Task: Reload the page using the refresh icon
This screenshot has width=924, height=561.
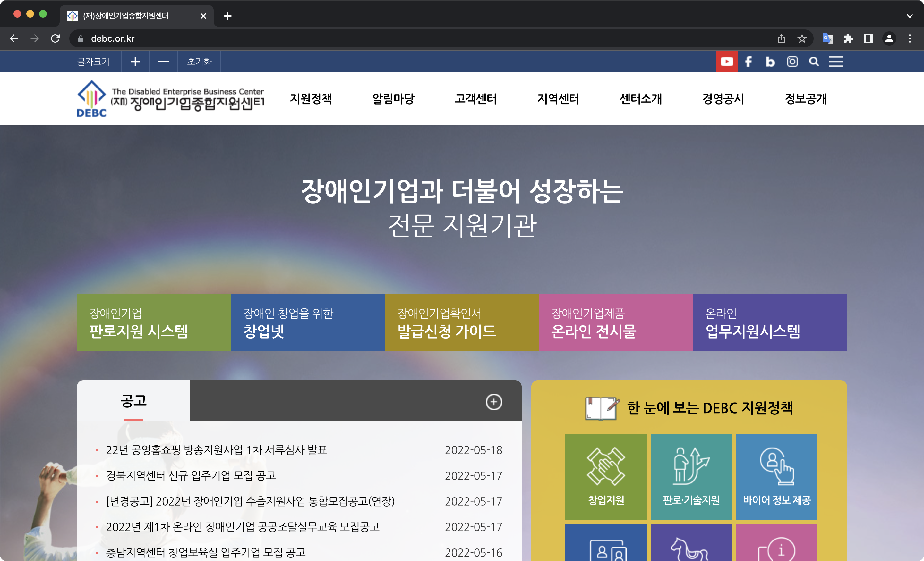Action: click(x=56, y=38)
